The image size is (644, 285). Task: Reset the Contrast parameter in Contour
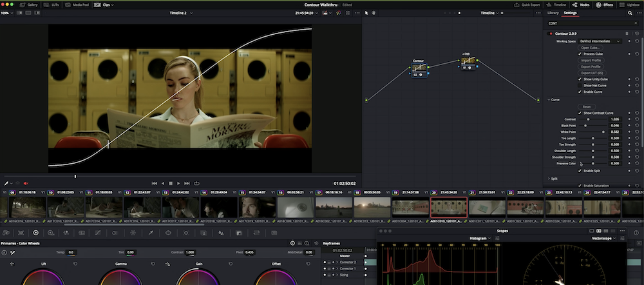[x=637, y=119]
